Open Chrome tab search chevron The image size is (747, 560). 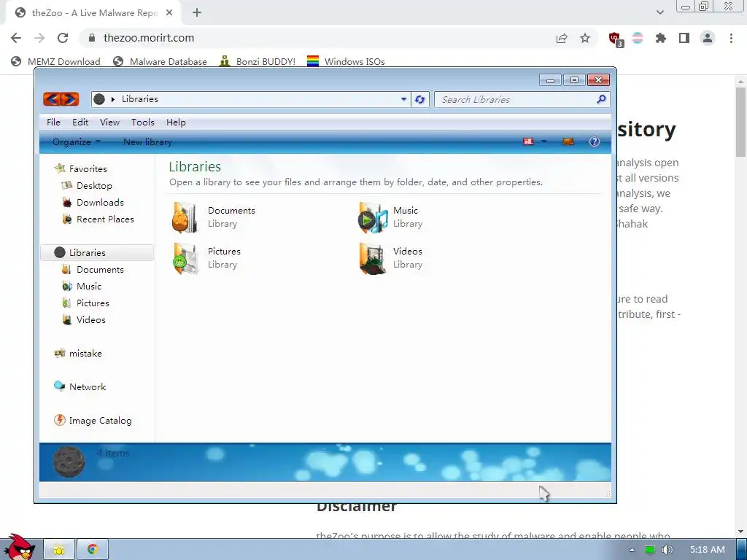pyautogui.click(x=659, y=13)
